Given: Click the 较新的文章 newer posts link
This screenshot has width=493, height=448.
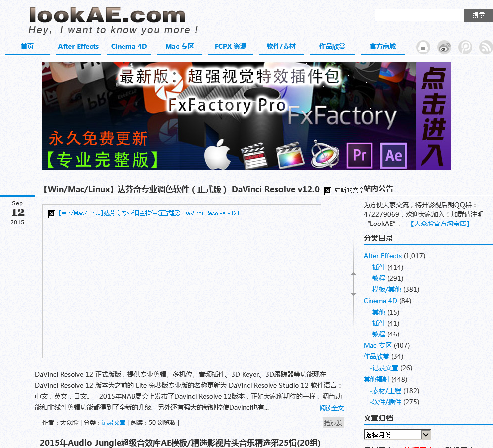Looking at the screenshot, I should pyautogui.click(x=349, y=190).
